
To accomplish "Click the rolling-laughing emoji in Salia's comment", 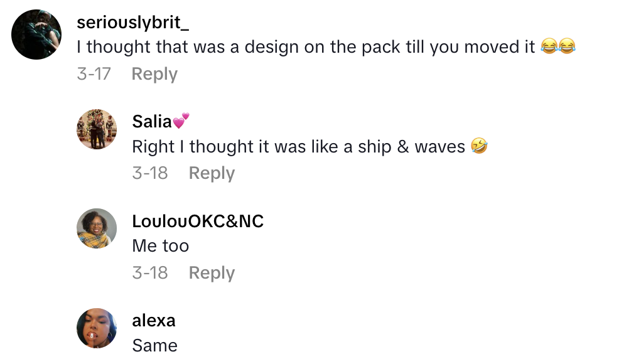I will [478, 147].
